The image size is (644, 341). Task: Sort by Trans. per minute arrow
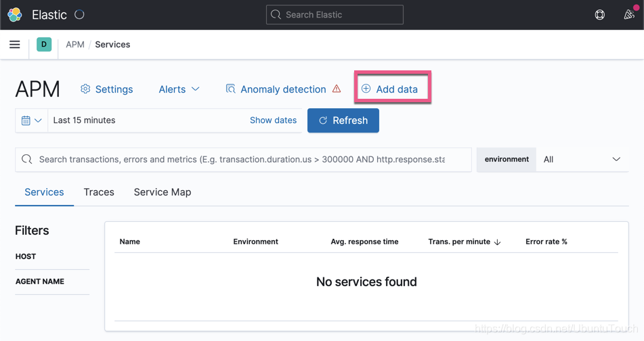(497, 242)
